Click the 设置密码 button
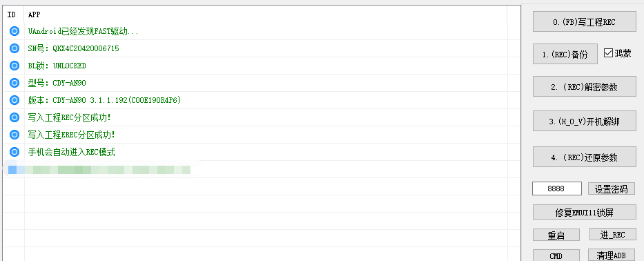 pyautogui.click(x=612, y=188)
